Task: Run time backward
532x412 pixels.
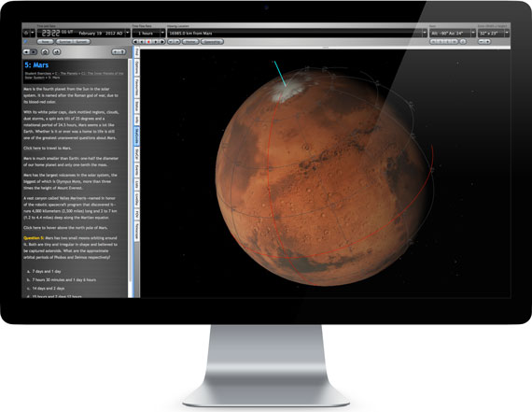Action: point(142,41)
